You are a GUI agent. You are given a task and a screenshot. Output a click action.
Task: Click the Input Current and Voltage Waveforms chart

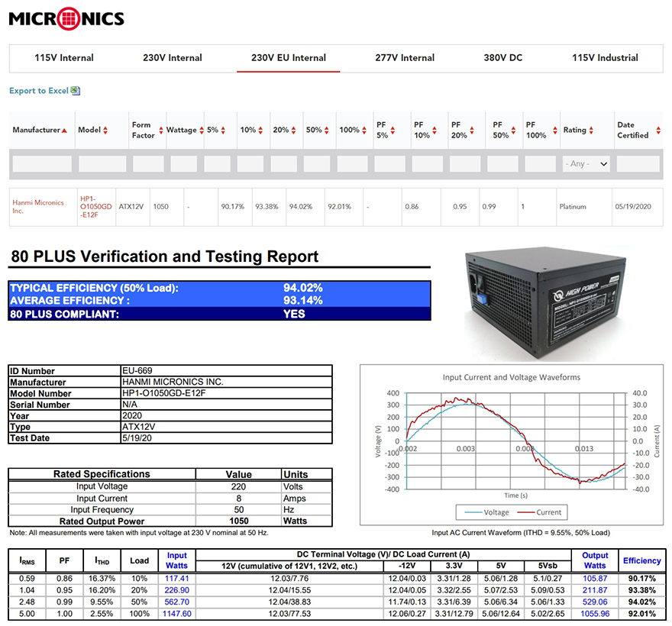(512, 445)
